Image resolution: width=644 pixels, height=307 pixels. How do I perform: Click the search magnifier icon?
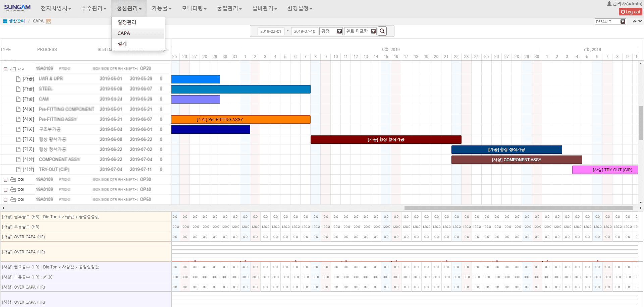[x=382, y=31]
